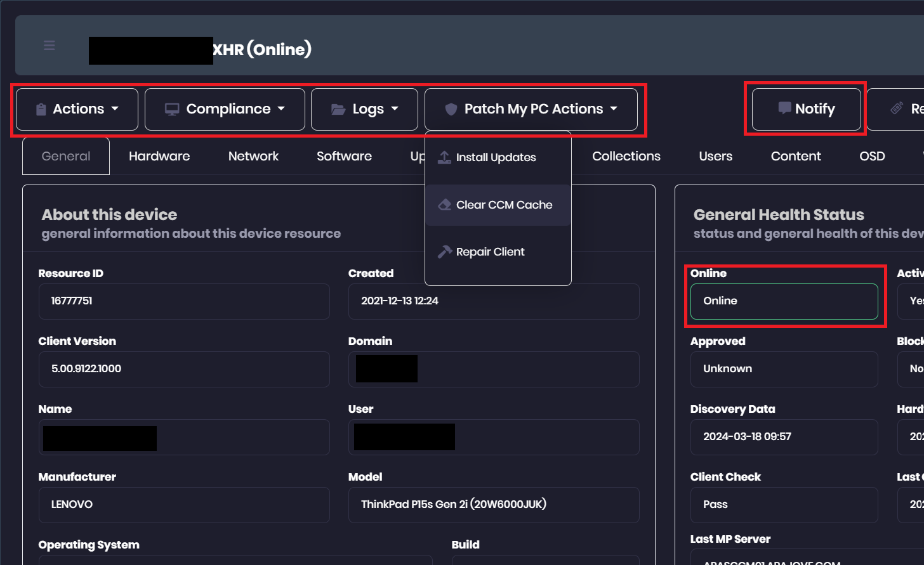Screen dimensions: 924x565
Task: Open the Network tab
Action: 253,156
